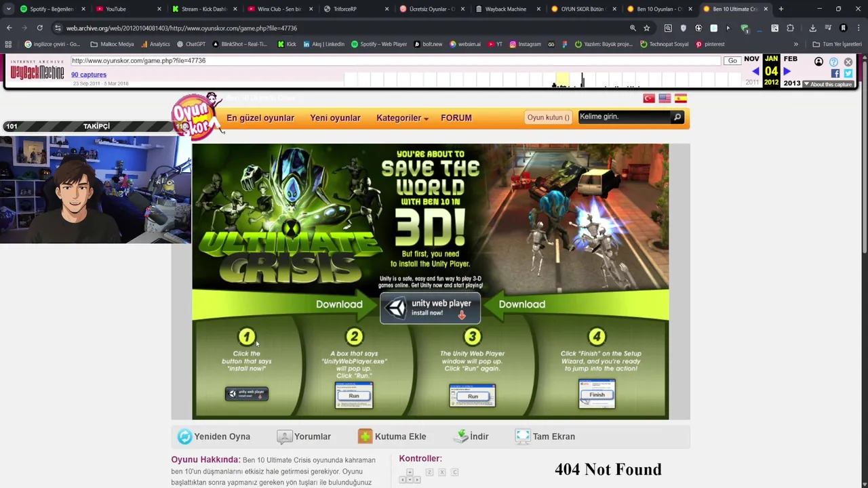
Task: Click Yeniden Oyna replay button
Action: (214, 436)
